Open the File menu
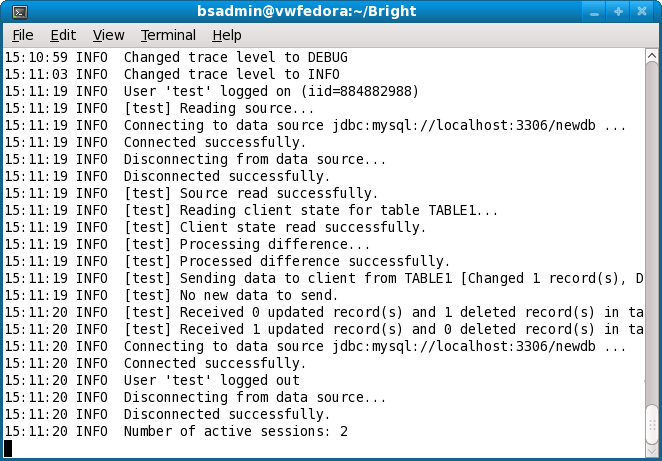662x461 pixels. pyautogui.click(x=23, y=35)
